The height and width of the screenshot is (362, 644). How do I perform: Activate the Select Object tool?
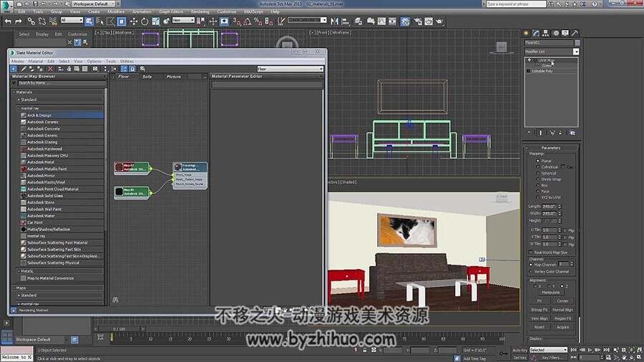89,21
